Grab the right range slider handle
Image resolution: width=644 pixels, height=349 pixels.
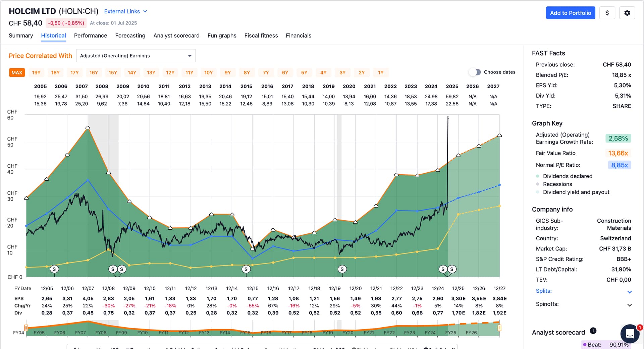(499, 328)
